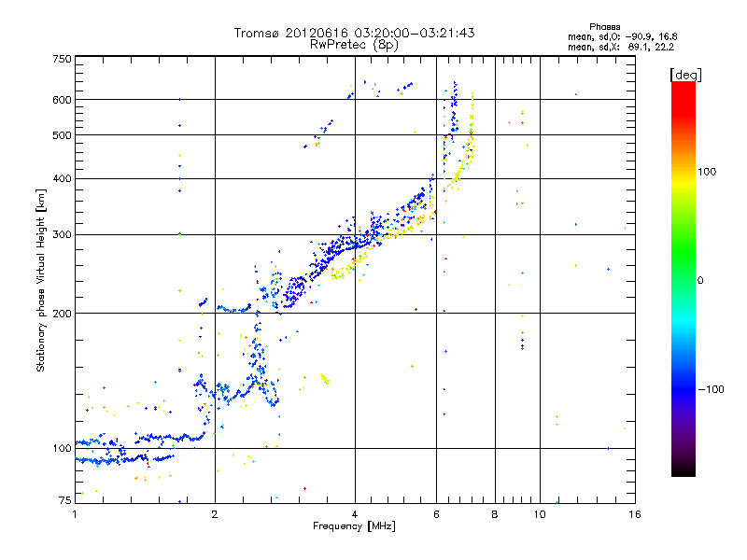Click 'mean, sd,O: -90.9, 16.8' statistics line
Viewport: 747px width, 560px height.
[622, 36]
